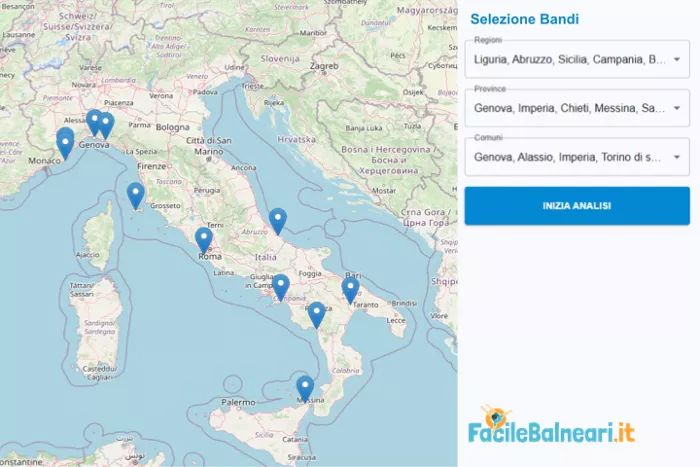Expand the Regioni dropdown arrow
This screenshot has width=700, height=467.
677,59
